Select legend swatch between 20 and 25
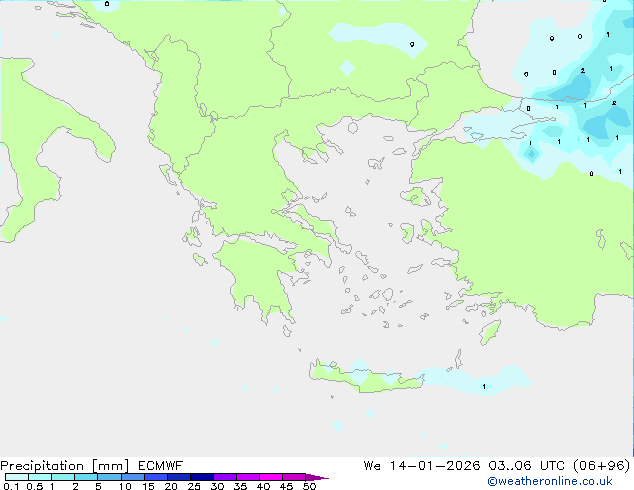 [178, 477]
